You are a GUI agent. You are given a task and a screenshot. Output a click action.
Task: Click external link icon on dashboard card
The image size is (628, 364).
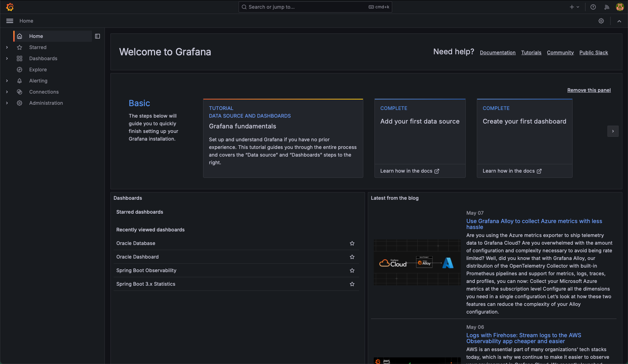tap(539, 171)
